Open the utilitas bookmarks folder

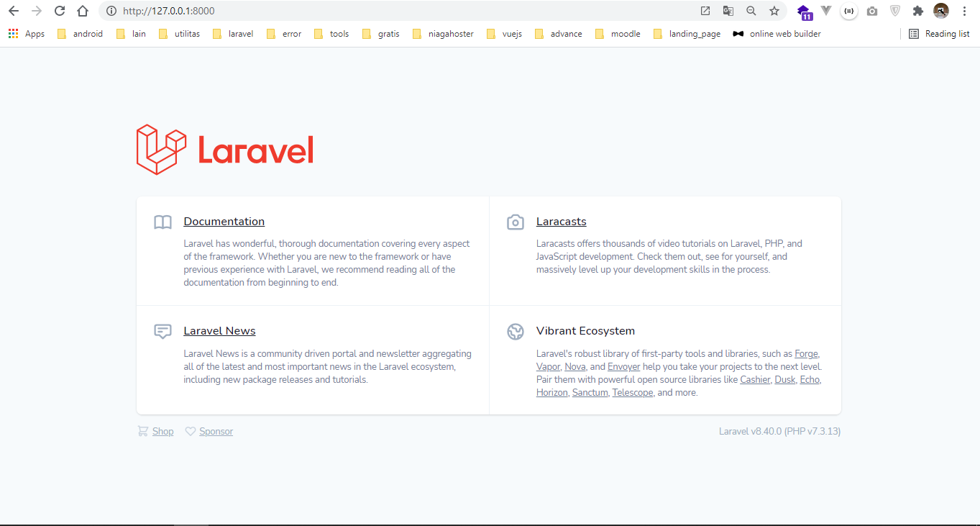coord(179,34)
